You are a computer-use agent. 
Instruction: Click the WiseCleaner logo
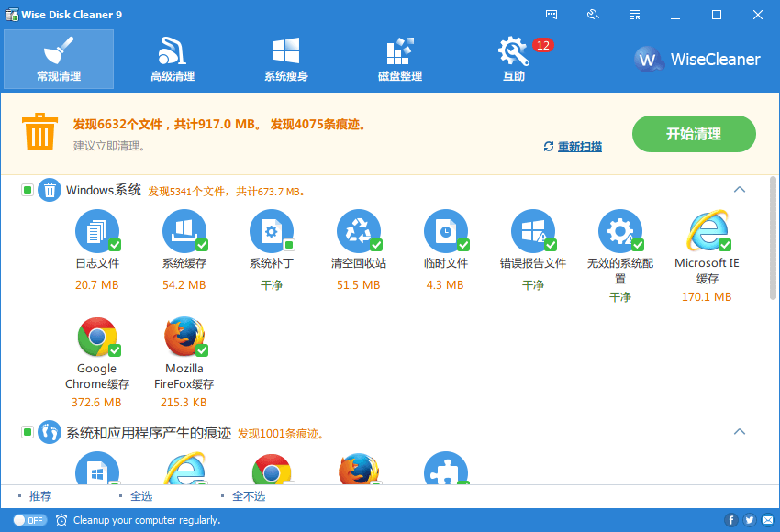click(697, 60)
